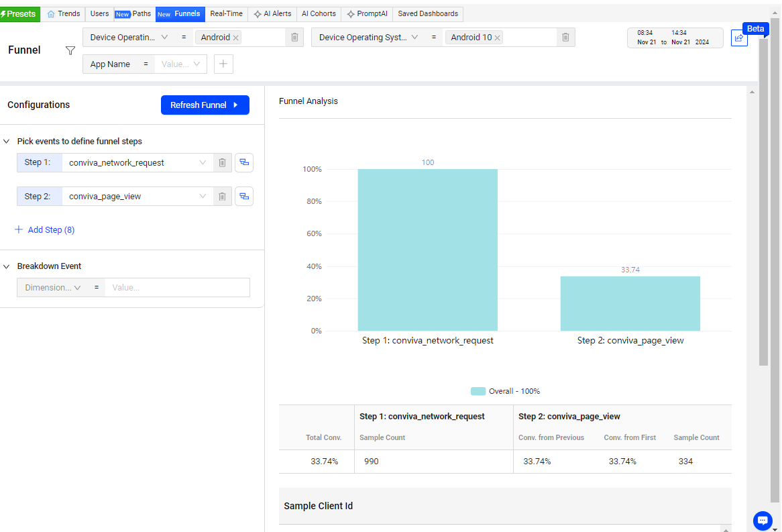Open Step 1 conviva_network_request dropdown
Viewport: 782px width, 532px height.
(137, 163)
